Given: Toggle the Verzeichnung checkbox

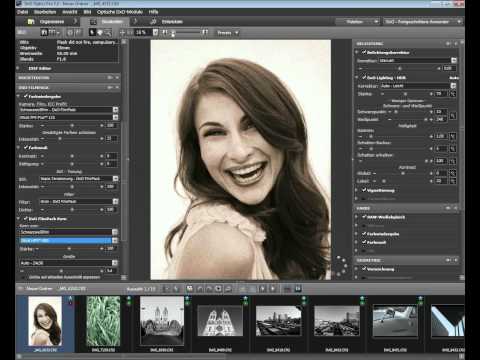Looking at the screenshot, I should 364,268.
